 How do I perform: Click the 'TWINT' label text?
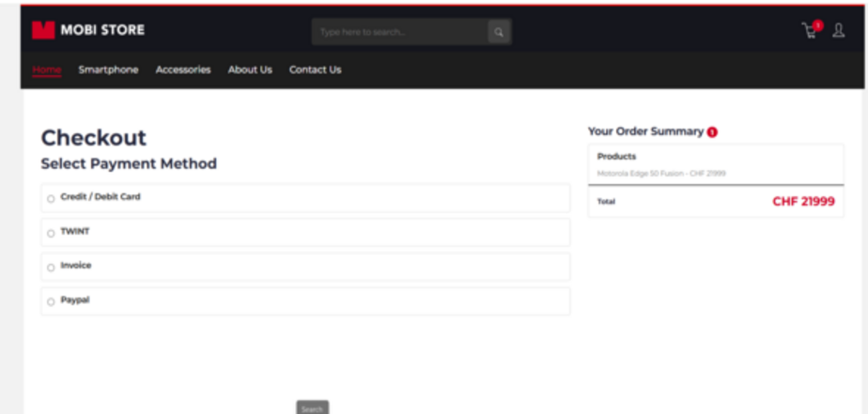pyautogui.click(x=75, y=231)
